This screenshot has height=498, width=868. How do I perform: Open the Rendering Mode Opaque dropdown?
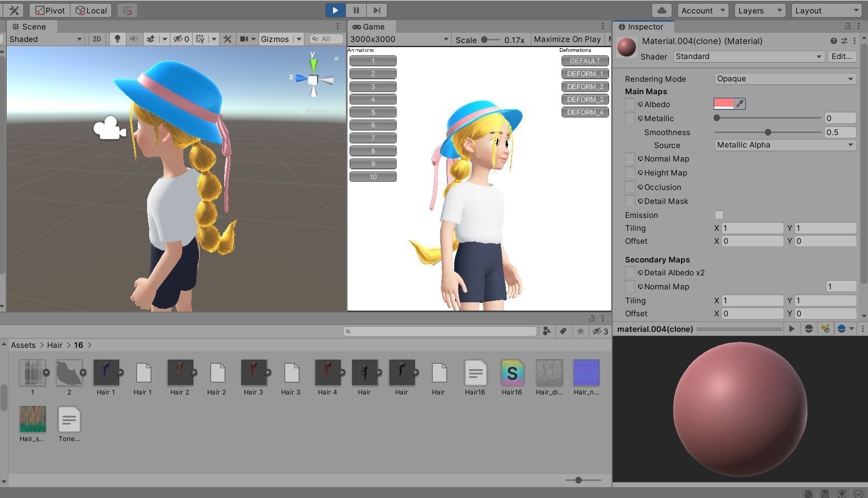point(785,79)
